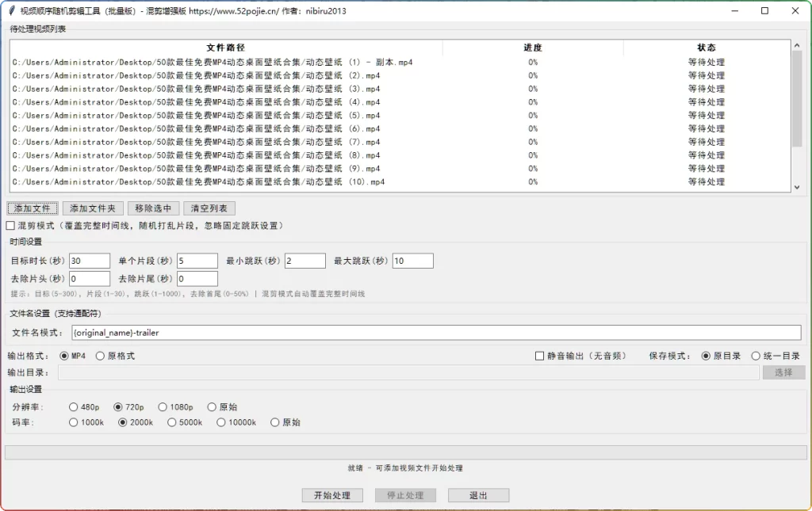Click the video icon beside file (1) - 副本.mp4
812x511 pixels.
coord(11,62)
